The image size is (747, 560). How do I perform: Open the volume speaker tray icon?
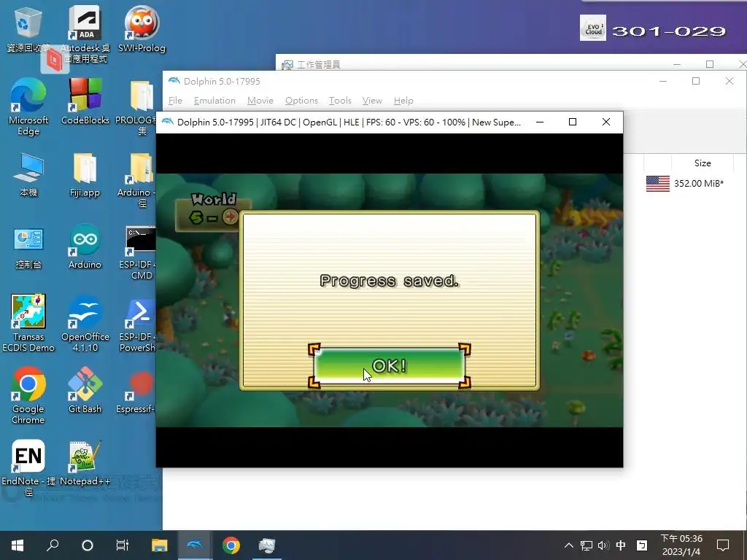(603, 545)
